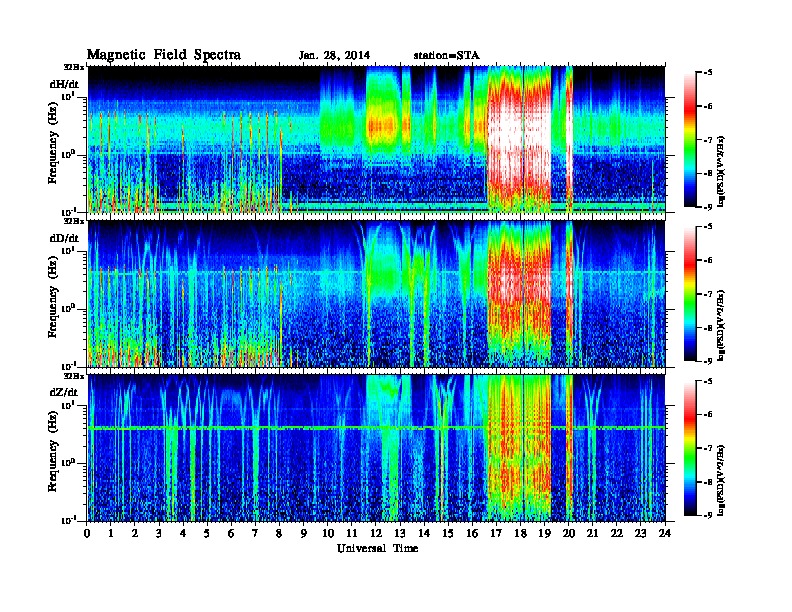Click hour tick '20' on time axis
Viewport: 792px width, 612px height.
[x=568, y=534]
